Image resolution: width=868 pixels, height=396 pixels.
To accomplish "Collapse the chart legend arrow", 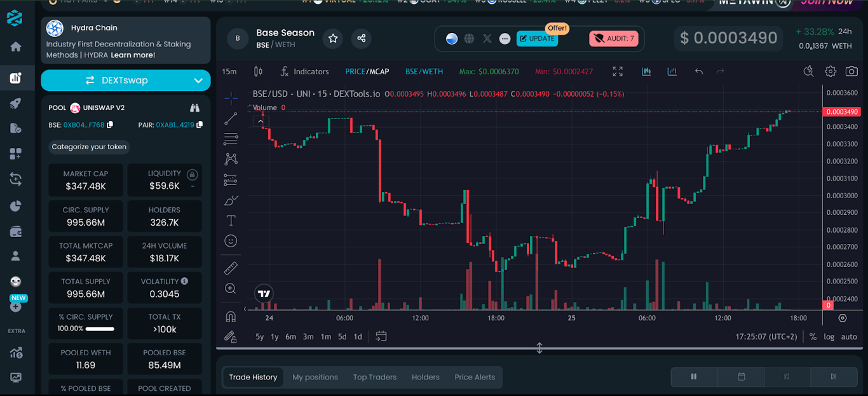I will click(261, 121).
